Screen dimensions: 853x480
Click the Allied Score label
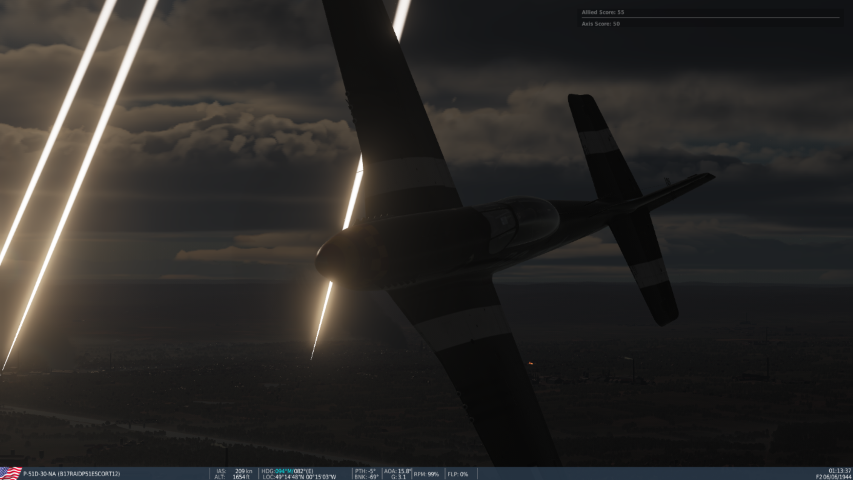(x=603, y=12)
